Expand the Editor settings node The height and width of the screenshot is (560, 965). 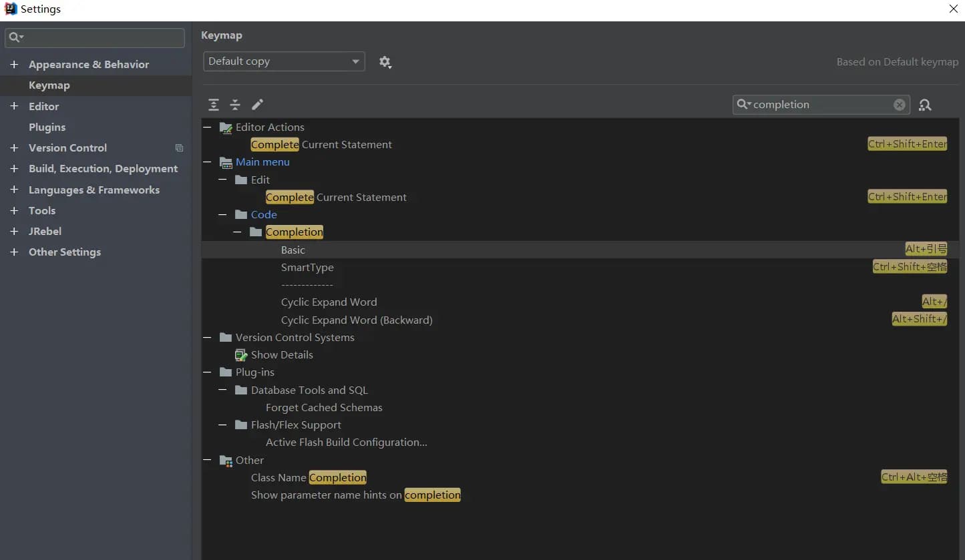(x=14, y=106)
